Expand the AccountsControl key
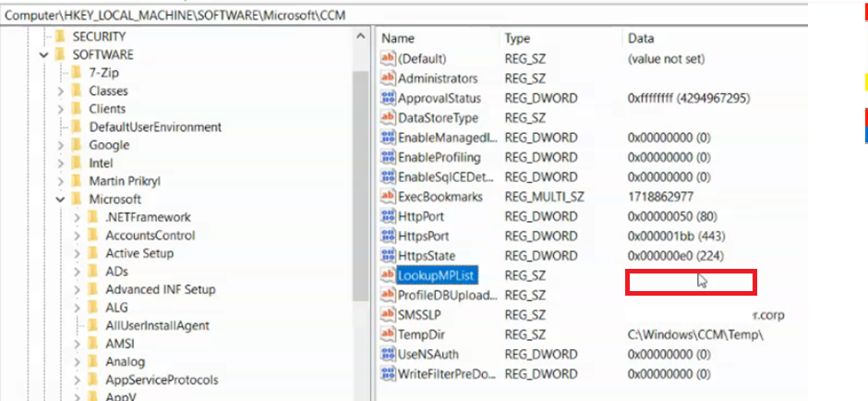 [78, 236]
